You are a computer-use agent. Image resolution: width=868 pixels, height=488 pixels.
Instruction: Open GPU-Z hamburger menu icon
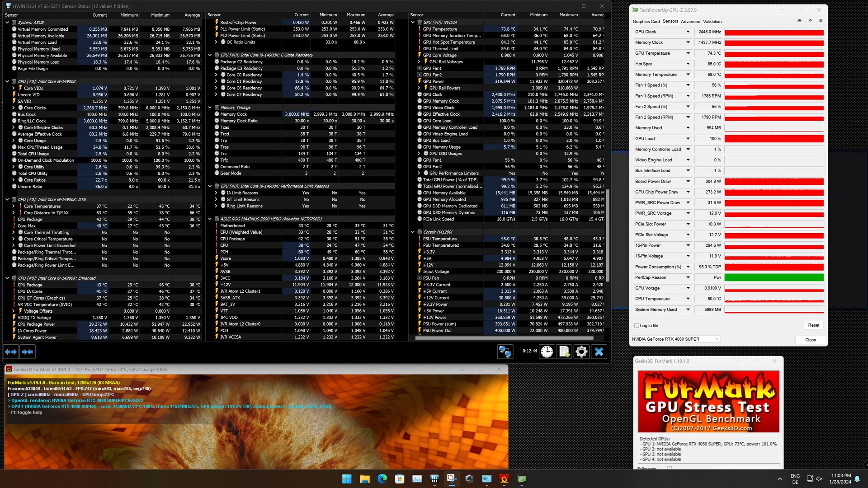coord(821,21)
